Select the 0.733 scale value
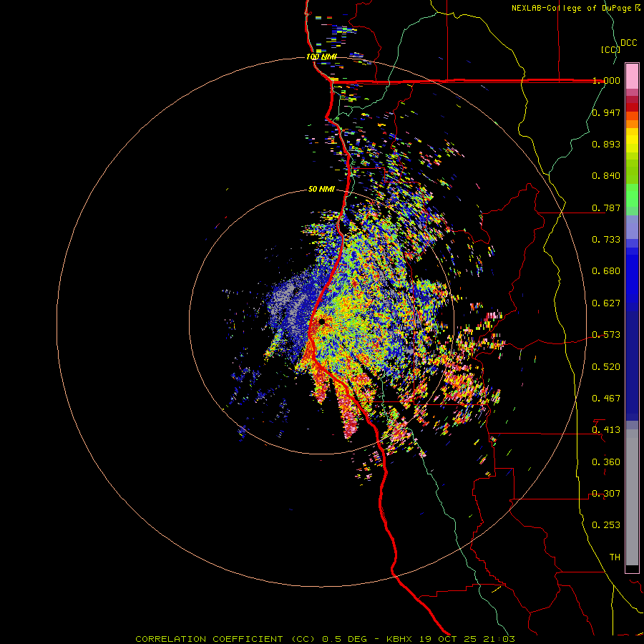 coord(606,240)
